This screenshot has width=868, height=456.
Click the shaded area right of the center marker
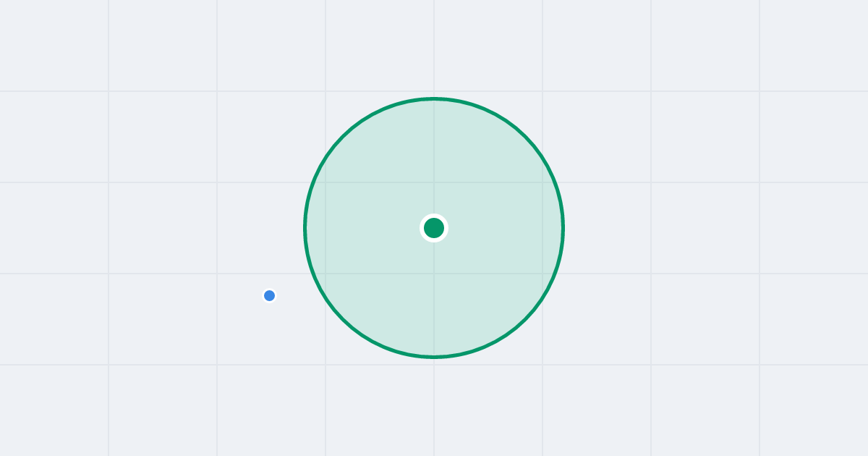(499, 228)
